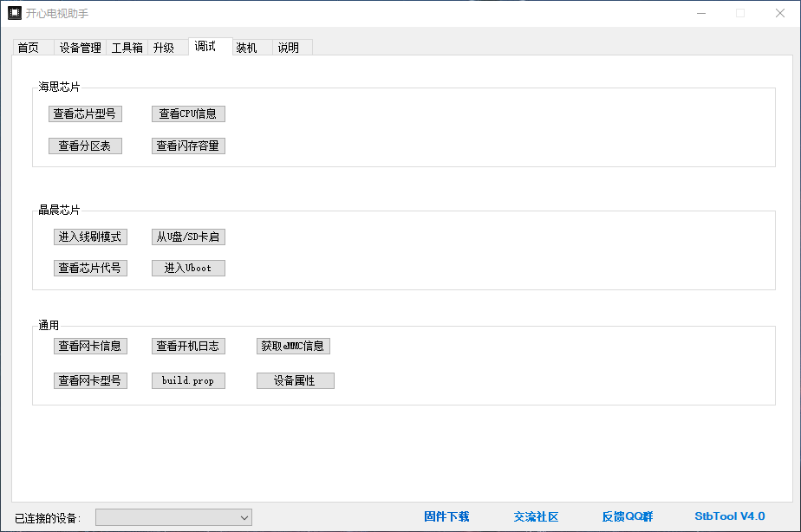Image resolution: width=801 pixels, height=532 pixels.
Task: Click 进入线刷模式 button
Action: 90,237
